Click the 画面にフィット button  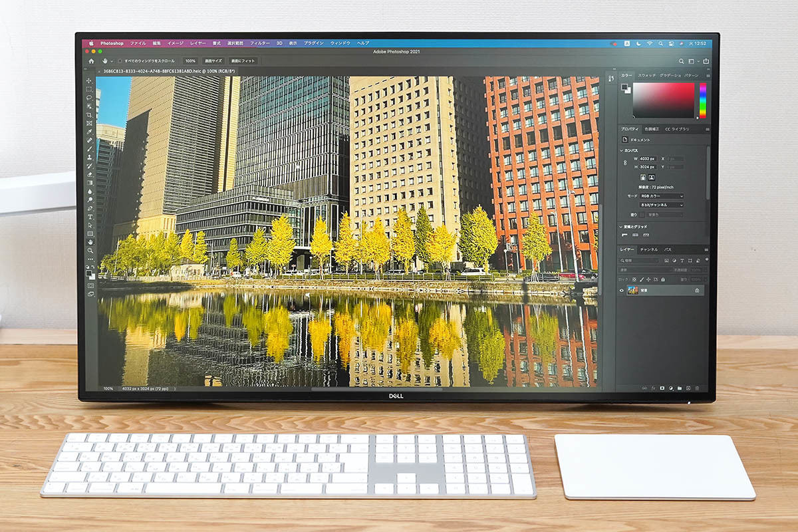243,61
